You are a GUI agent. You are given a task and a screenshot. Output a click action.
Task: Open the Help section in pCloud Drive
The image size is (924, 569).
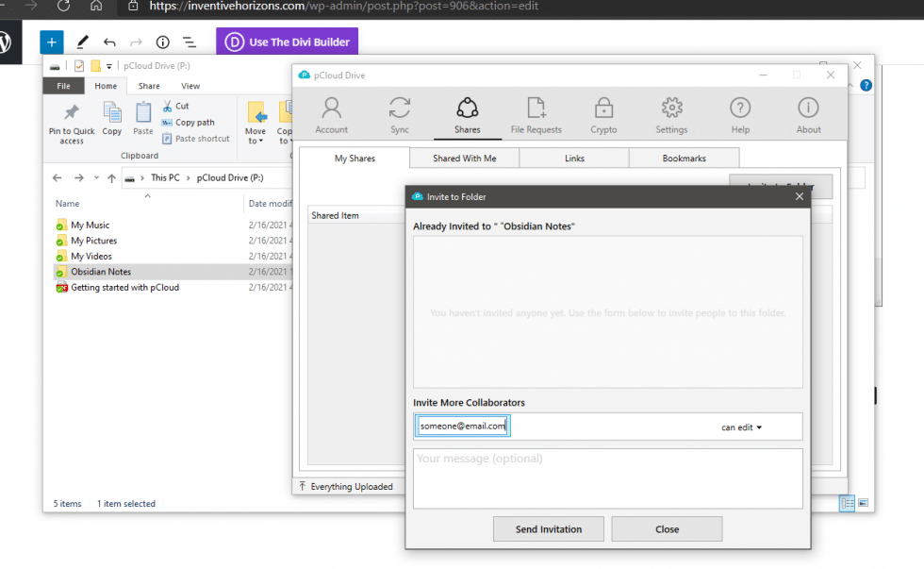pyautogui.click(x=740, y=115)
